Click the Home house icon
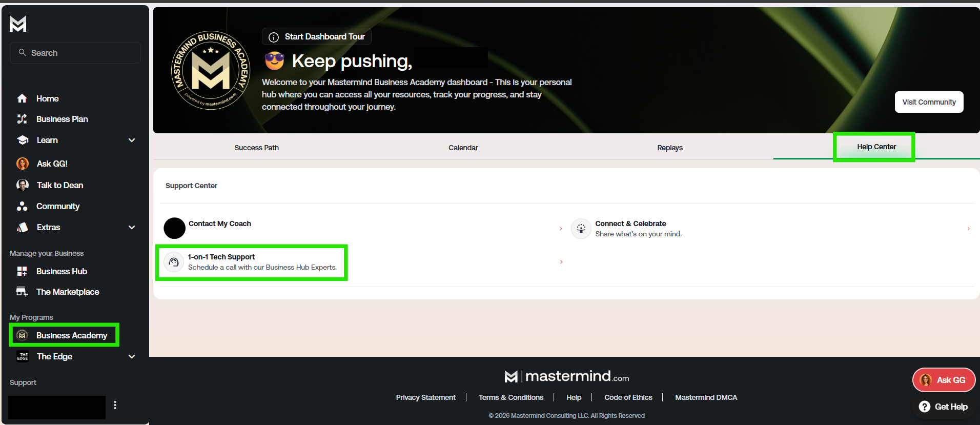The height and width of the screenshot is (425, 980). (x=22, y=98)
